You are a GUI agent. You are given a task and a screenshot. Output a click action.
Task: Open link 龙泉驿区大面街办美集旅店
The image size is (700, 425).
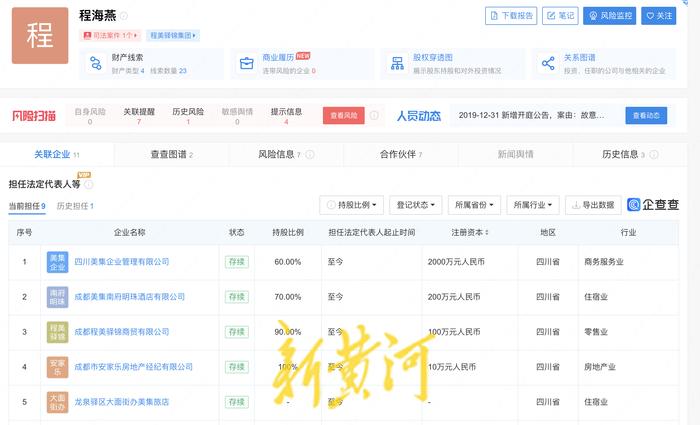point(121,402)
